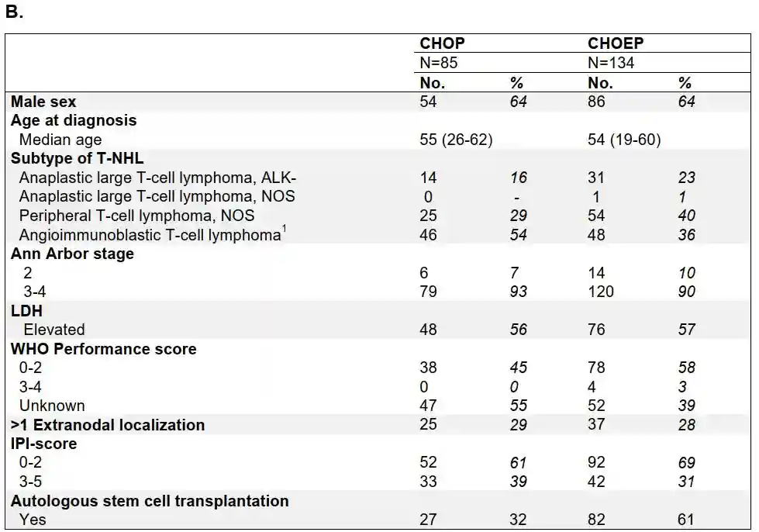The image size is (759, 532).
Task: Click the Male sex row label
Action: [43, 102]
